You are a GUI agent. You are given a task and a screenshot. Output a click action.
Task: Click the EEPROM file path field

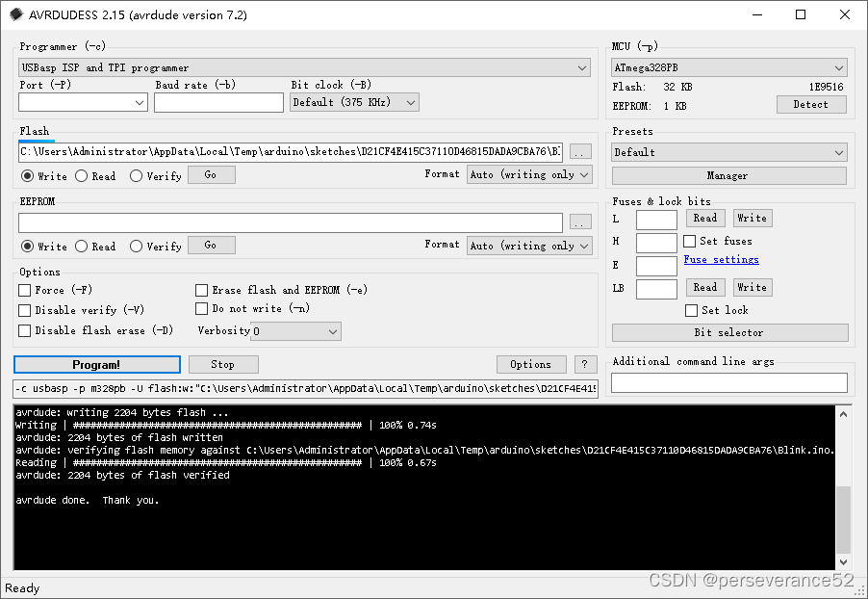[291, 222]
